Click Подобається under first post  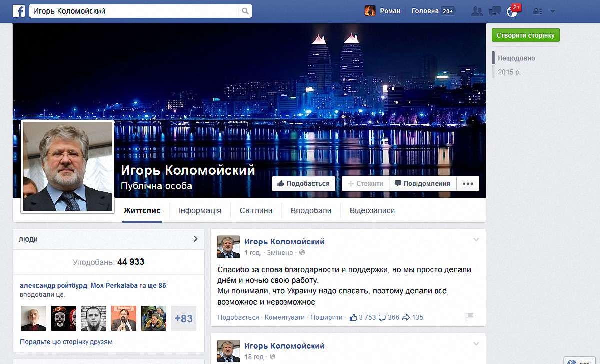click(x=238, y=317)
